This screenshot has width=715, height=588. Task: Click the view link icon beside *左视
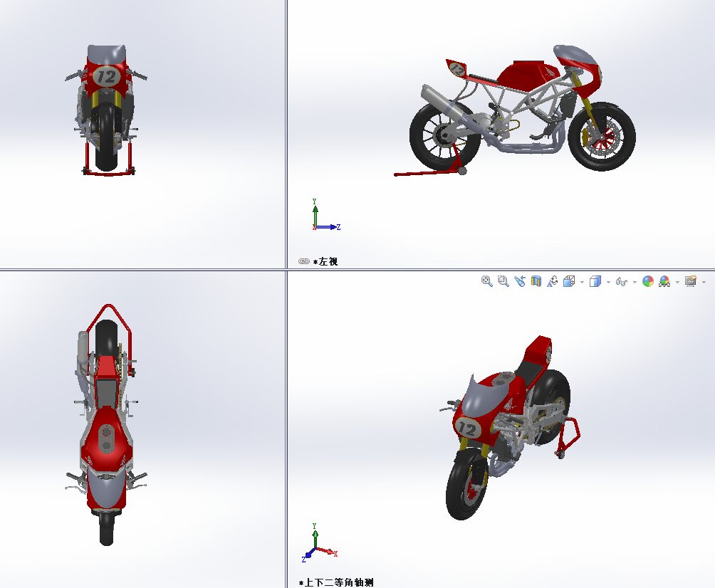pyautogui.click(x=304, y=261)
